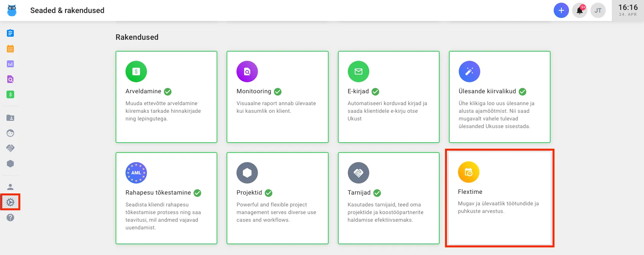Screen dimensions: 644x255
Task: Open the settings gear in sidebar
Action: 10,202
